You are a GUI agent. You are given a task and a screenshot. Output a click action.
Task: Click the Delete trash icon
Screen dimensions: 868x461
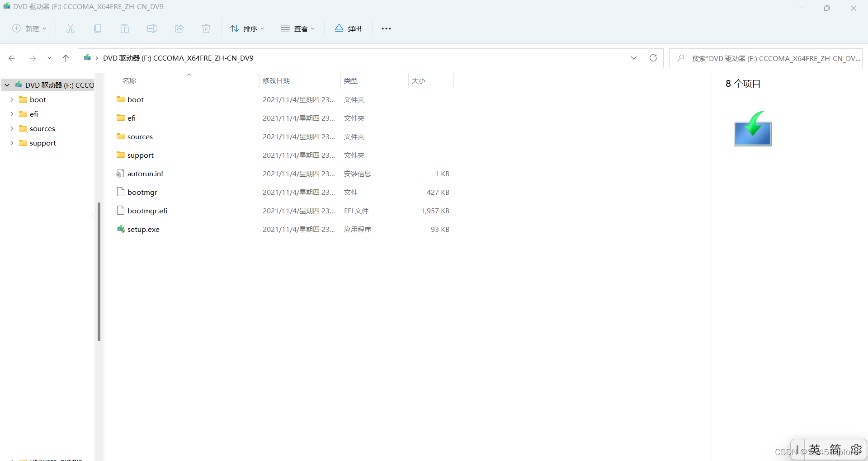[x=206, y=28]
